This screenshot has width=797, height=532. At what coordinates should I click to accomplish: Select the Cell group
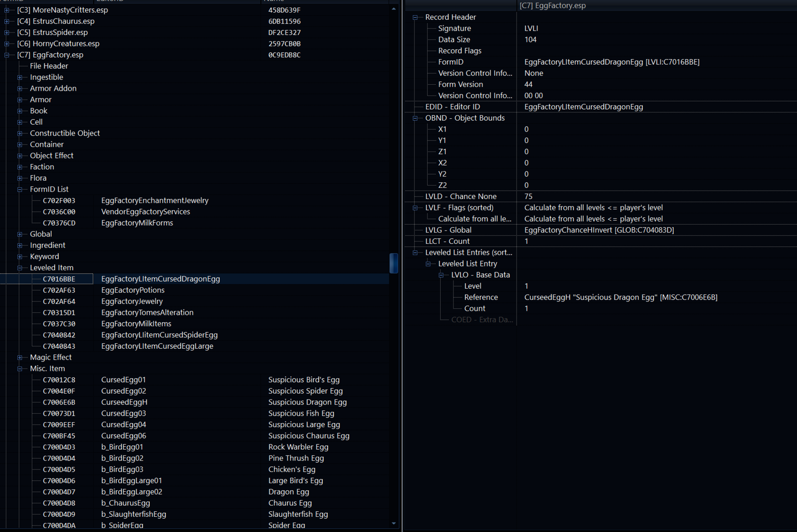point(36,122)
